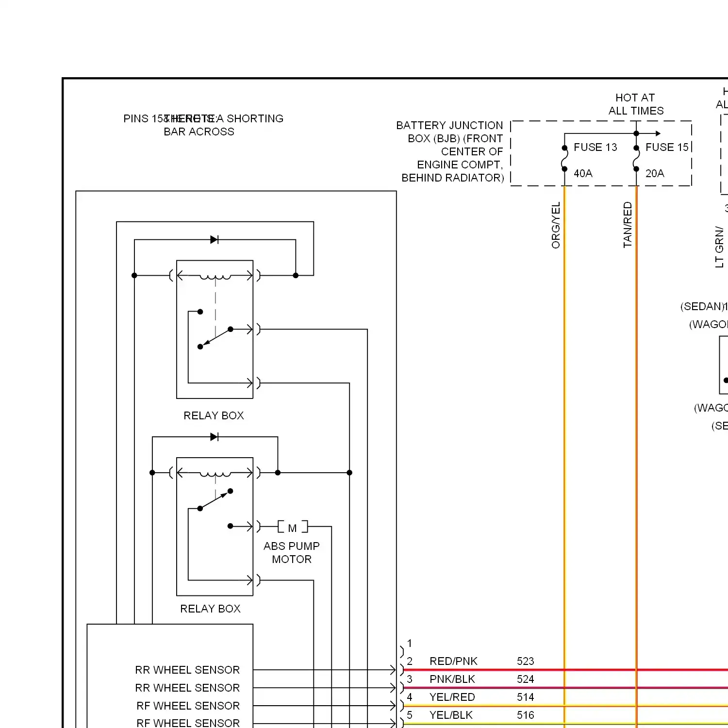Click the first RR WHEEL SENSOR label
The height and width of the screenshot is (728, 728).
187,670
